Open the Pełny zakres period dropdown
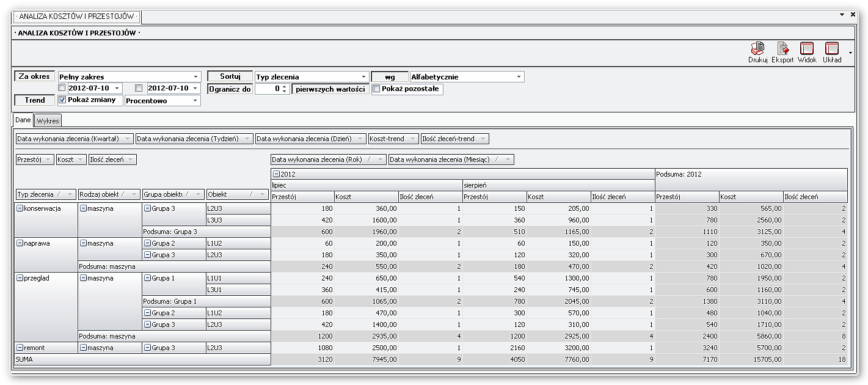This screenshot has width=868, height=385. [195, 77]
